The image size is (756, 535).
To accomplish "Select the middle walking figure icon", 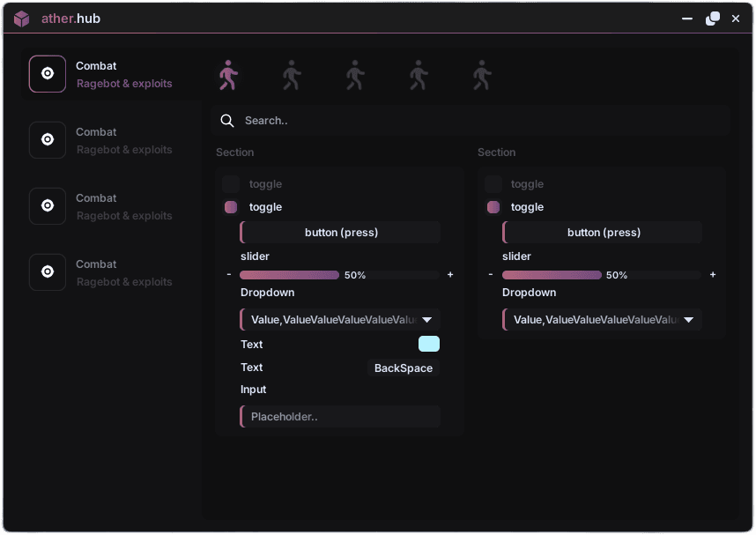I will point(355,74).
